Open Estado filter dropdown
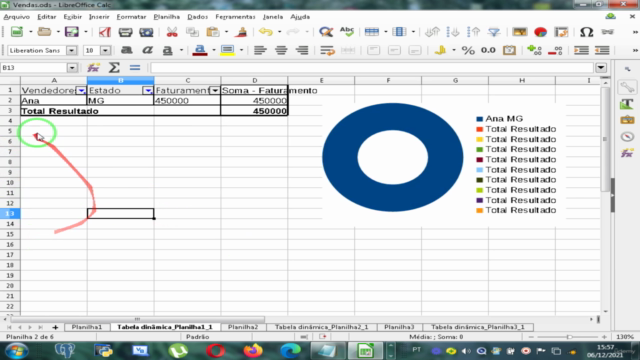Screen dimensions: 640x360 tap(148, 90)
